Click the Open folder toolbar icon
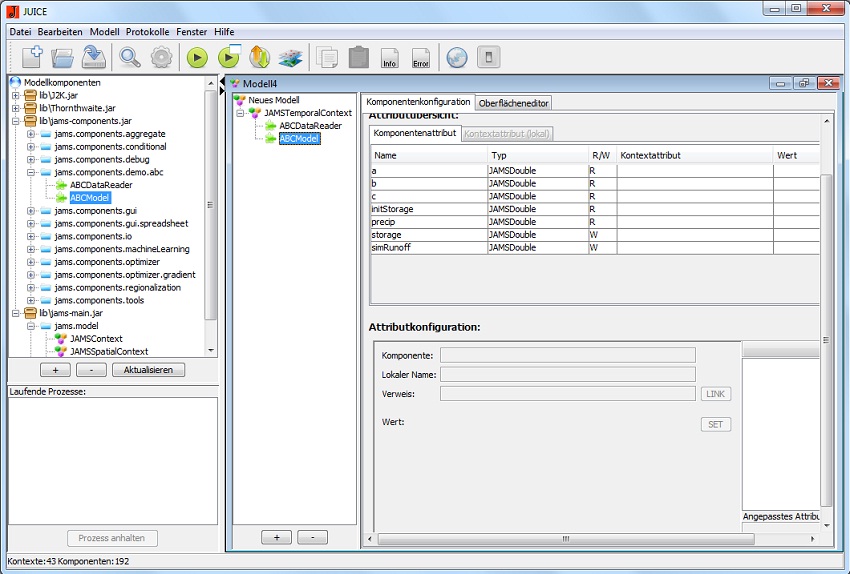The height and width of the screenshot is (574, 850). 63,57
